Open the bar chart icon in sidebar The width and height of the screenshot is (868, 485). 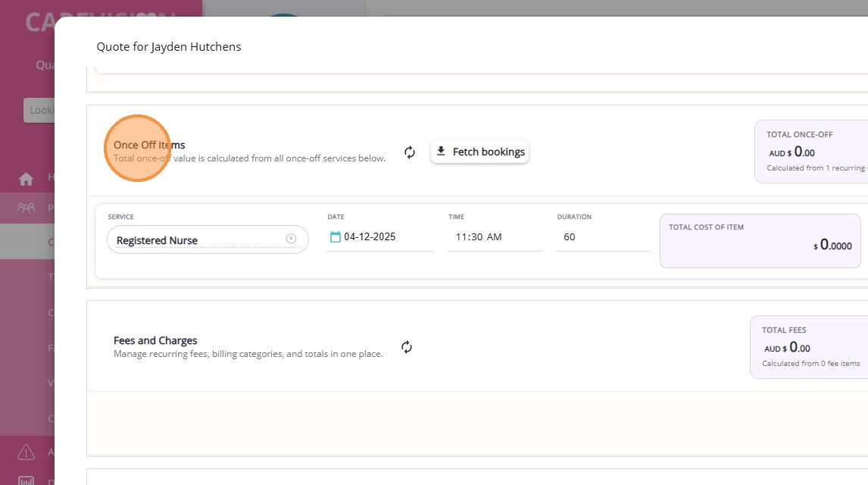(27, 480)
